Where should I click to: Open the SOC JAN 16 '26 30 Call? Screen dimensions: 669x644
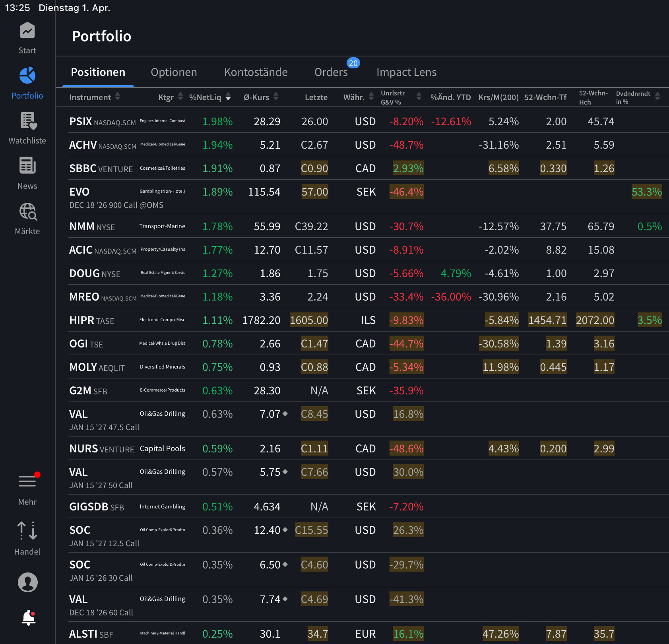(368, 570)
